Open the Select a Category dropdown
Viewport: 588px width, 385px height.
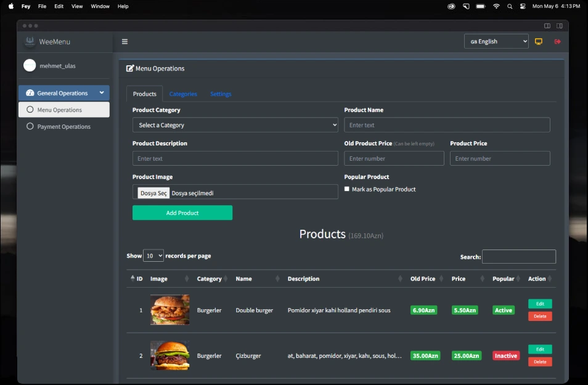235,125
